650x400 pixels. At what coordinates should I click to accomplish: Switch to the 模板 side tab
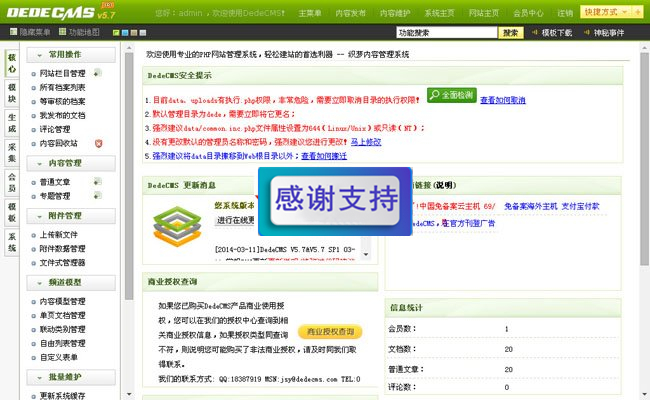[x=12, y=212]
